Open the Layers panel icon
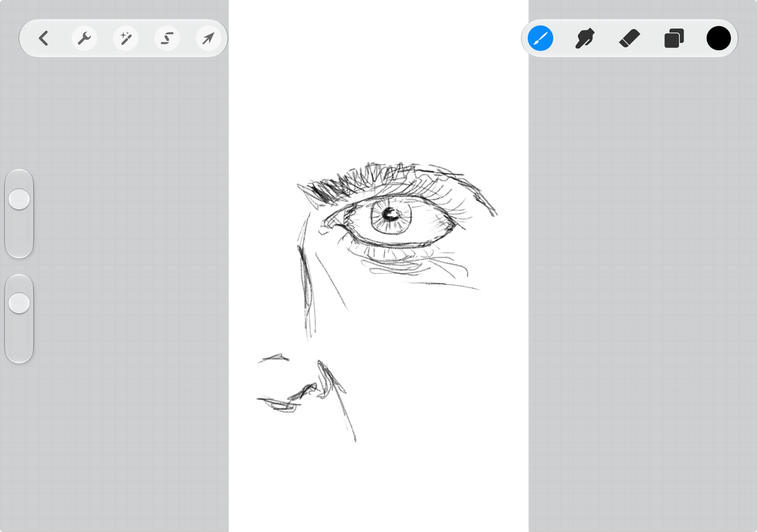 click(674, 38)
